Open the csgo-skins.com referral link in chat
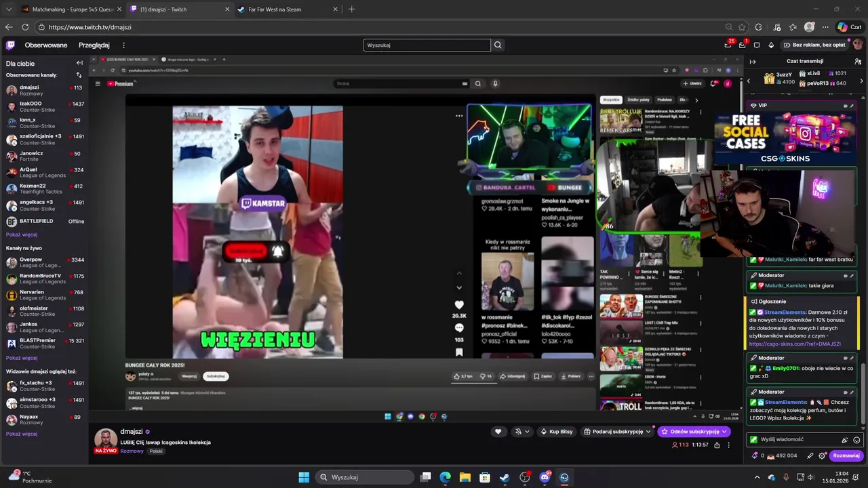 tap(795, 344)
